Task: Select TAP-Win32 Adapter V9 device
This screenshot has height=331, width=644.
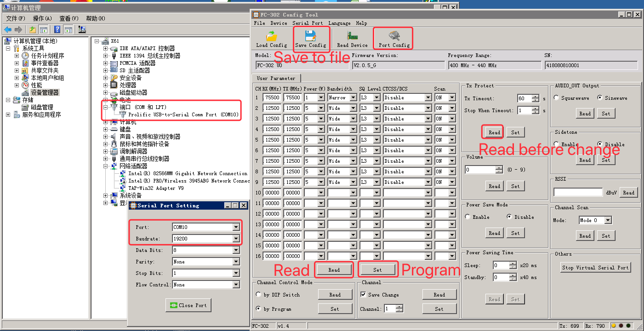Action: pyautogui.click(x=156, y=188)
